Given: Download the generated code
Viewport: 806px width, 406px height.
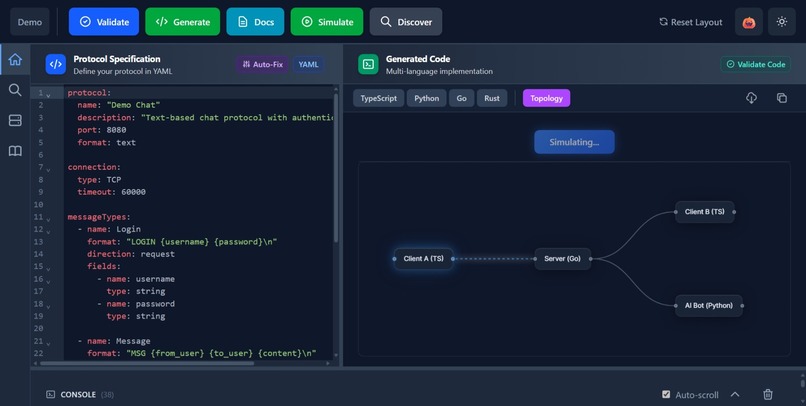Looking at the screenshot, I should (x=752, y=98).
